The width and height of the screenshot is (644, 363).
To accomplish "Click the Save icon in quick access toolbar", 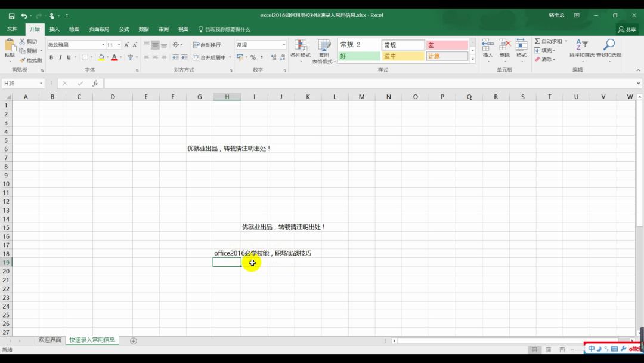I will click(11, 16).
